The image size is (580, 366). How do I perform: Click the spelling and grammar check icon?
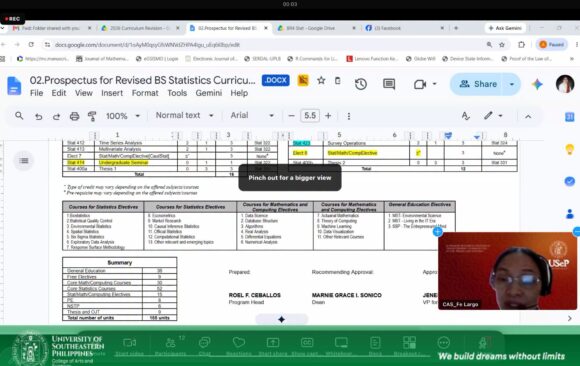466,116
